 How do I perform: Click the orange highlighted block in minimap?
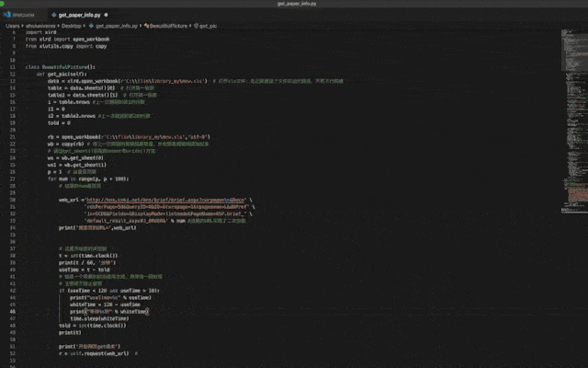(578, 195)
